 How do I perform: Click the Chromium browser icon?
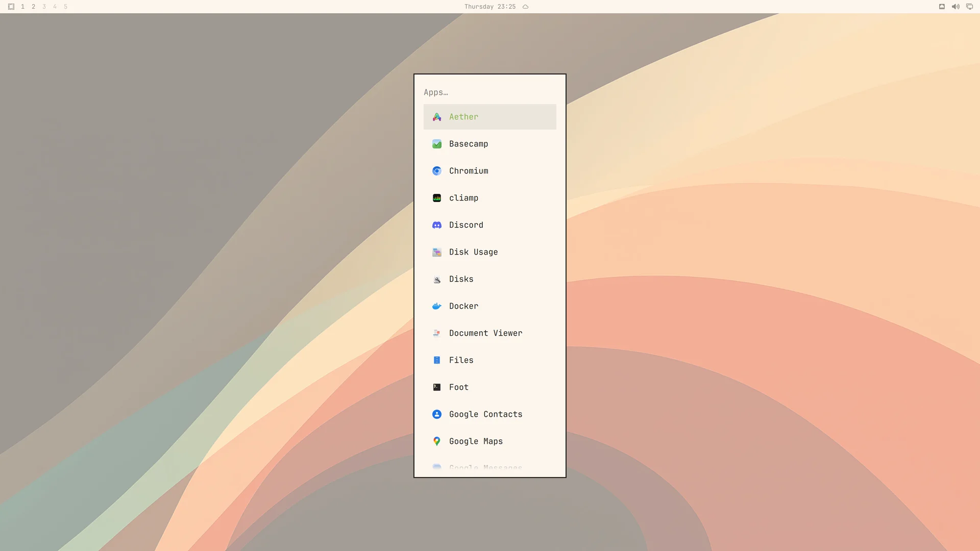tap(437, 171)
